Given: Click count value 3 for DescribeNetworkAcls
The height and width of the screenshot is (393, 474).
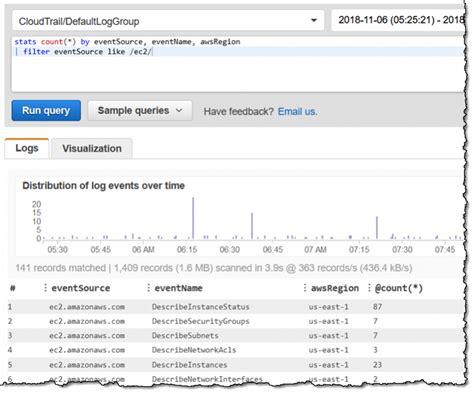Looking at the screenshot, I should point(375,350).
